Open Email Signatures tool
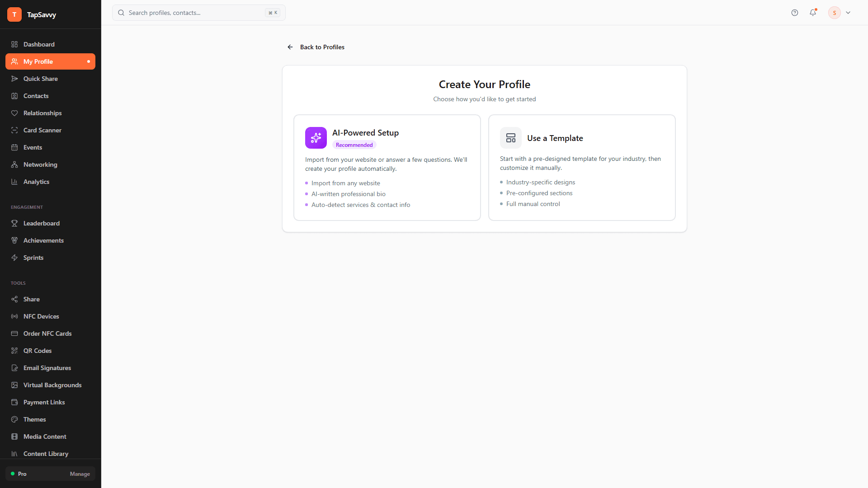This screenshot has width=868, height=488. 47,368
